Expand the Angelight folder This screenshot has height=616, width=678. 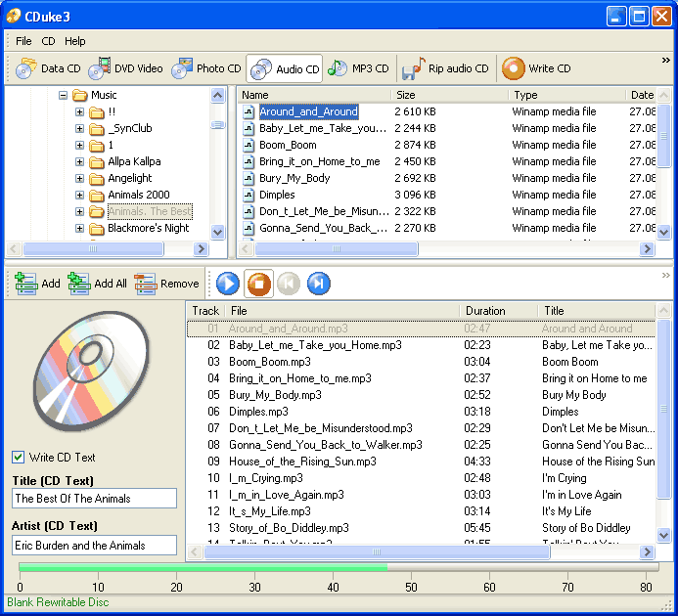click(x=79, y=178)
